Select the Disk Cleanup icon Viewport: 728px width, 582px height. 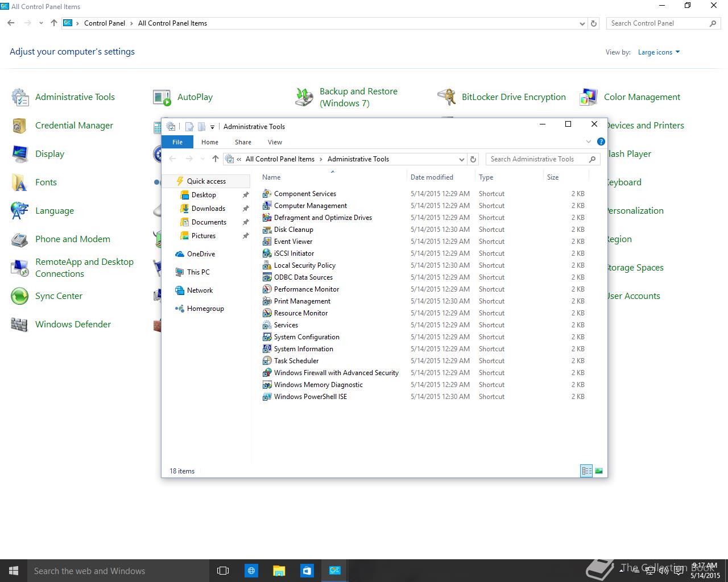[267, 230]
